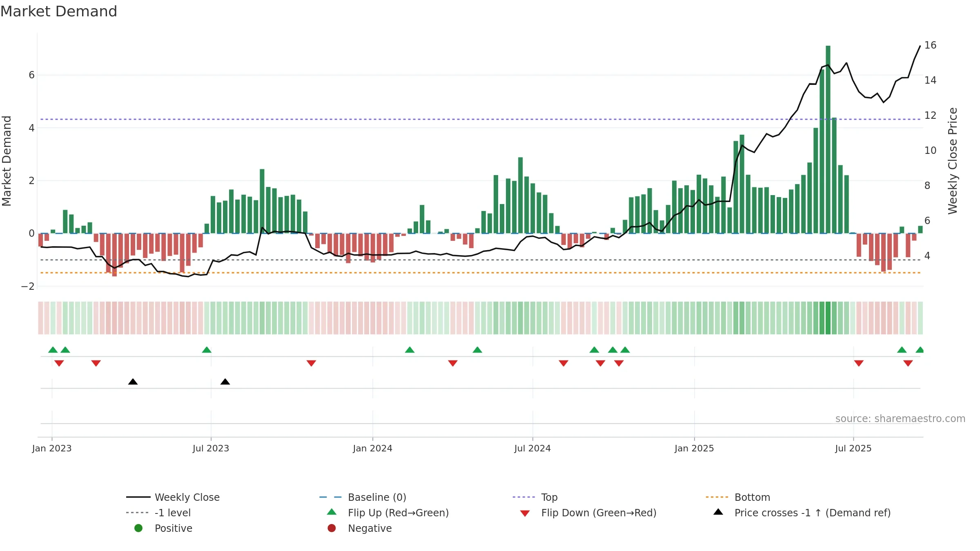Click the tallest green demand bar
The height and width of the screenshot is (551, 980).
828,140
